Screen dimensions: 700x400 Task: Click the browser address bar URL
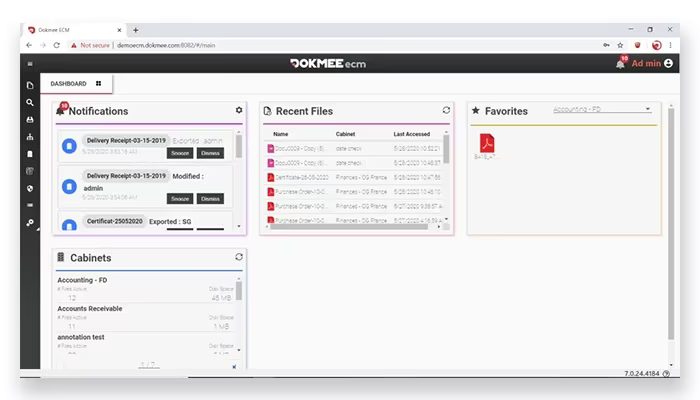coord(166,45)
